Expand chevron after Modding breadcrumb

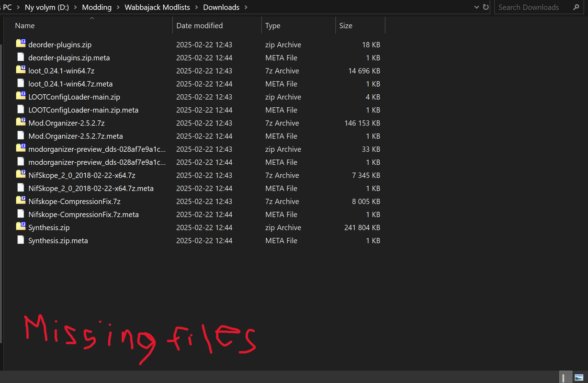coord(118,7)
